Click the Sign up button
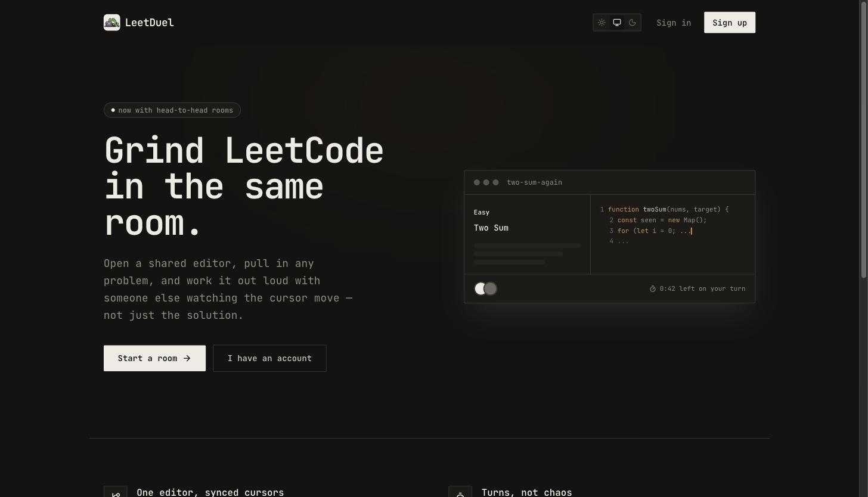 coord(730,23)
